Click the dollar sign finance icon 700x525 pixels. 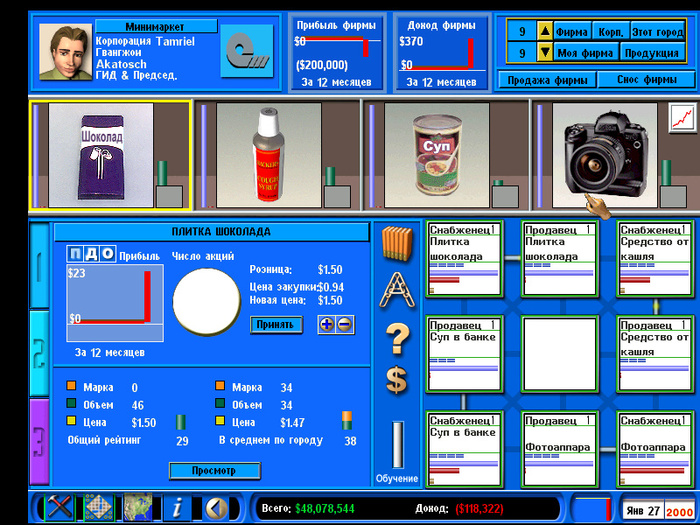coord(397,381)
